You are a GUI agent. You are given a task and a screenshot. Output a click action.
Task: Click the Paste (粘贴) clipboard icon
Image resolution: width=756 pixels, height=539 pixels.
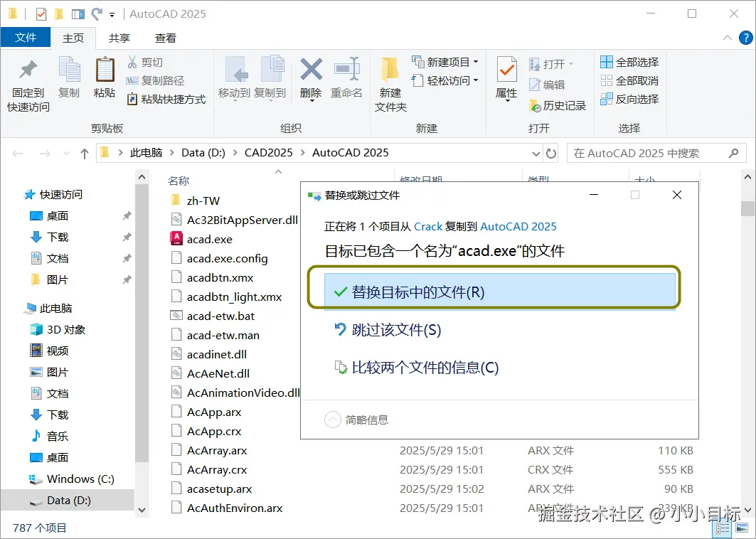coord(105,70)
